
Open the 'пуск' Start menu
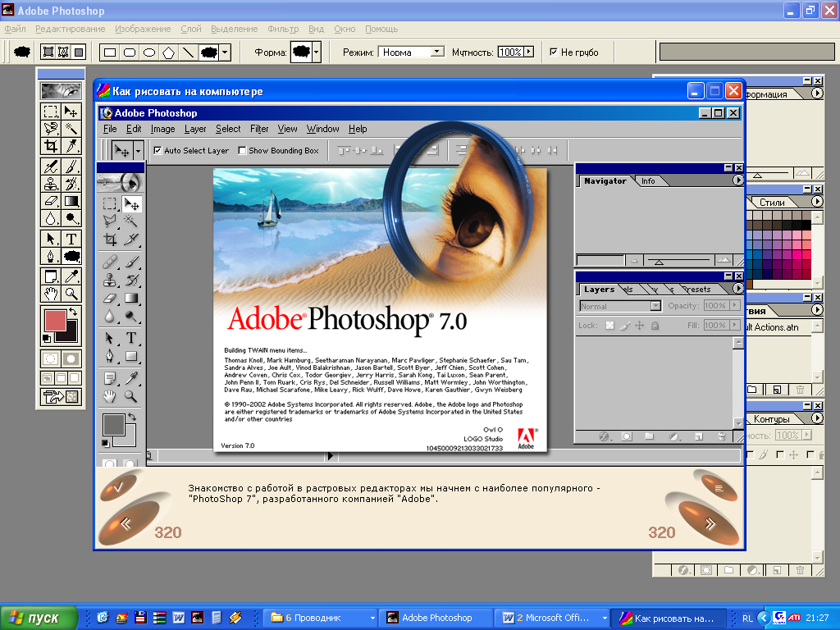pos(39,618)
